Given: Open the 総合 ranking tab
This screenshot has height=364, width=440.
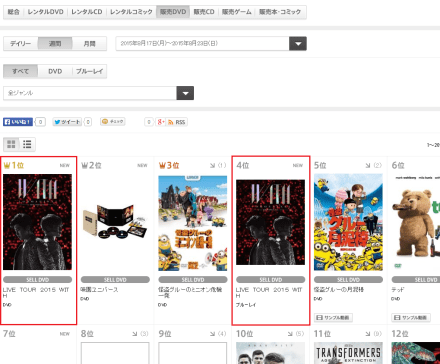Looking at the screenshot, I should pyautogui.click(x=14, y=12).
